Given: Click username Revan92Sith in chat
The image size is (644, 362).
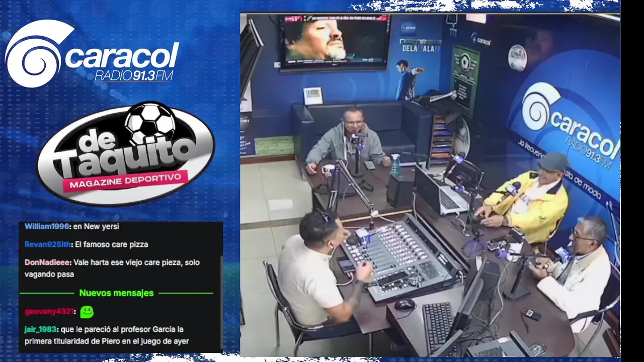Looking at the screenshot, I should click(x=47, y=245).
